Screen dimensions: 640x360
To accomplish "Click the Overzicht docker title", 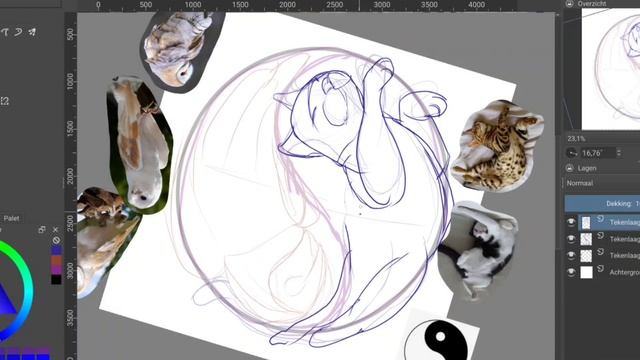I will click(592, 4).
